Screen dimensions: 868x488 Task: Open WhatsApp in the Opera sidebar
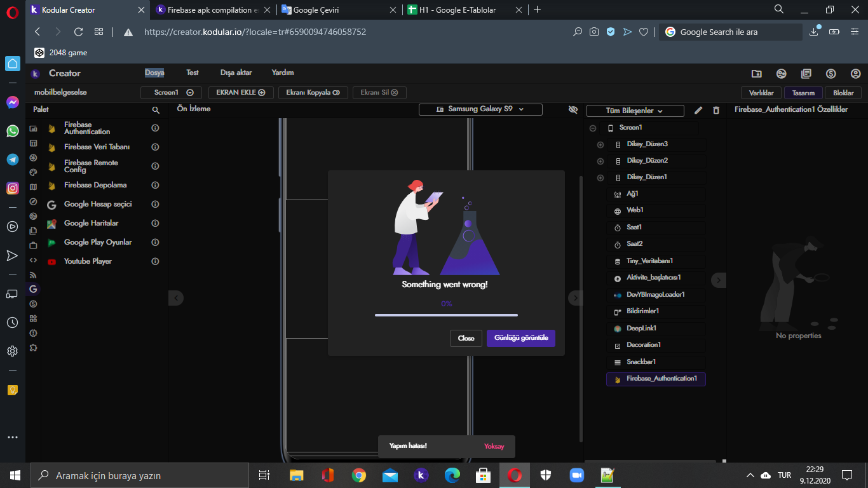pos(13,131)
